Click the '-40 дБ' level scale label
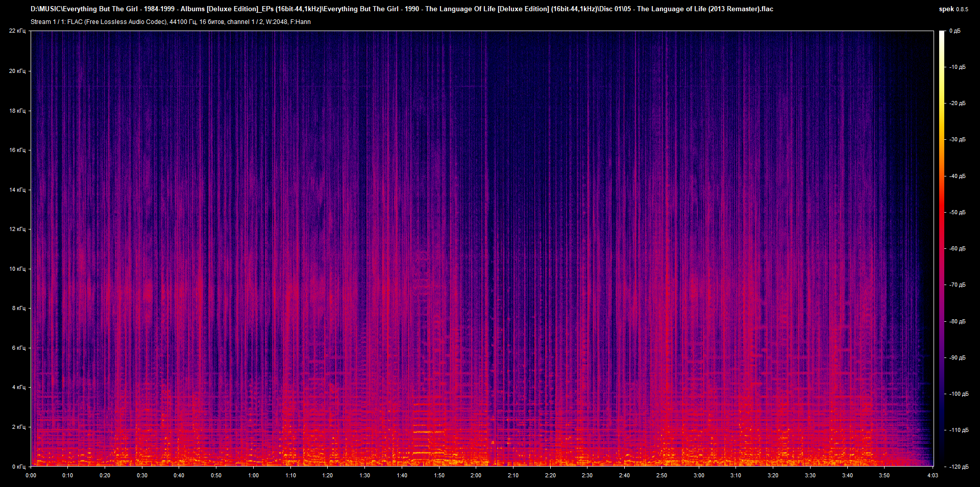Viewport: 980px width, 487px height. (x=957, y=176)
